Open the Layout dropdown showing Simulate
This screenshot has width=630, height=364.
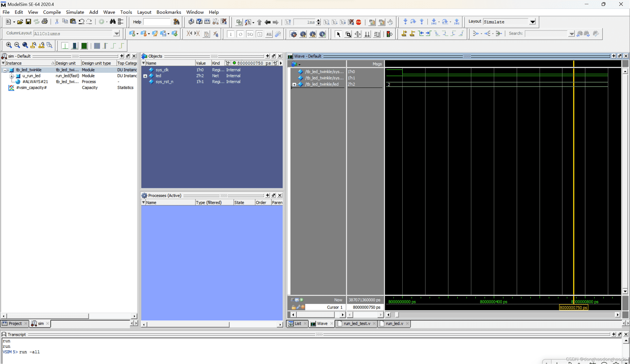point(533,21)
